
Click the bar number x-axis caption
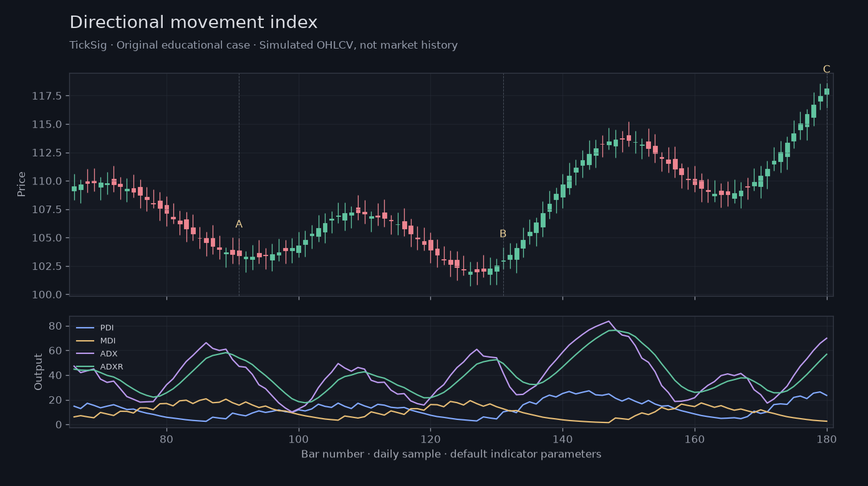point(451,454)
